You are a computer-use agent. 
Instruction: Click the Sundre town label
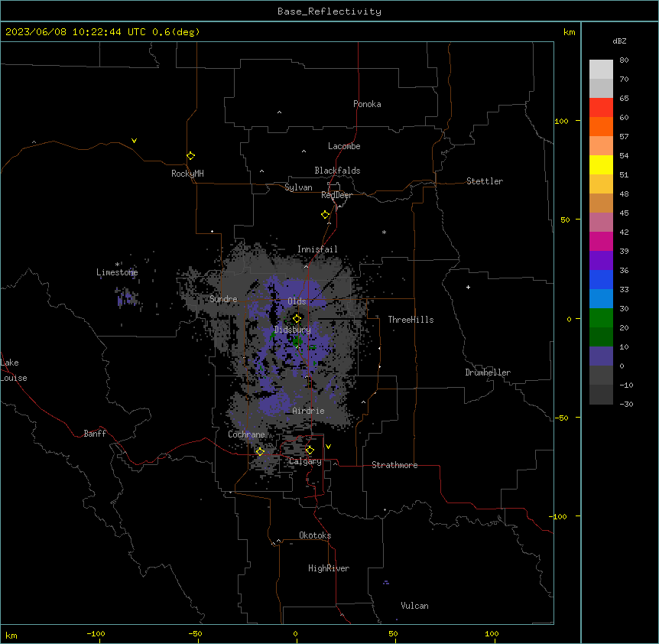tap(223, 299)
